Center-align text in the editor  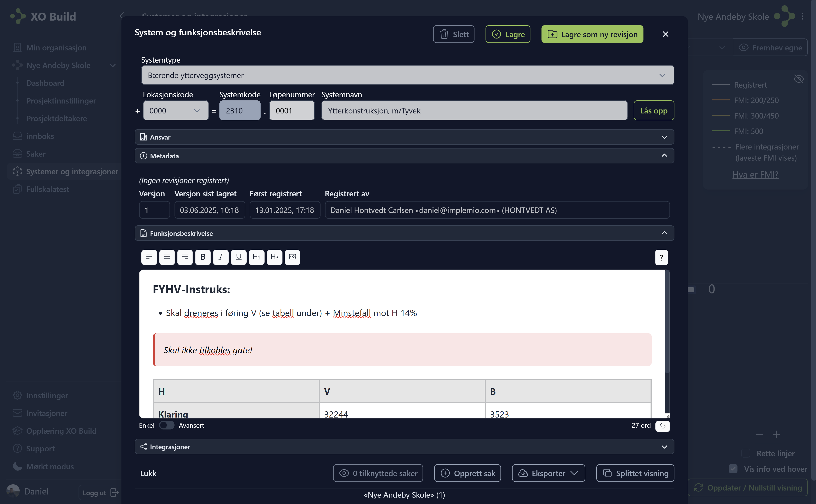point(167,257)
